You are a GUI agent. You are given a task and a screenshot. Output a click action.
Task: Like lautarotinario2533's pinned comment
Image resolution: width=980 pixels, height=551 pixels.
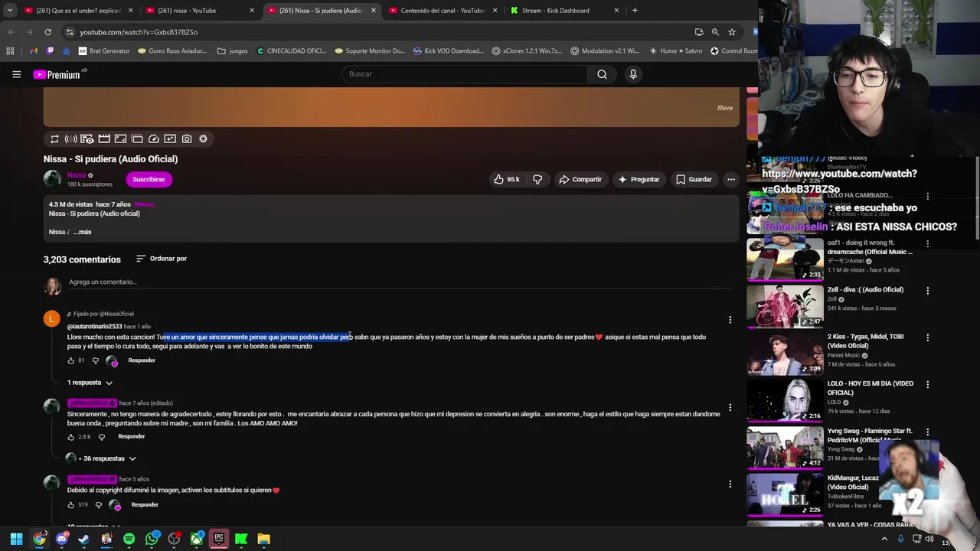point(71,360)
